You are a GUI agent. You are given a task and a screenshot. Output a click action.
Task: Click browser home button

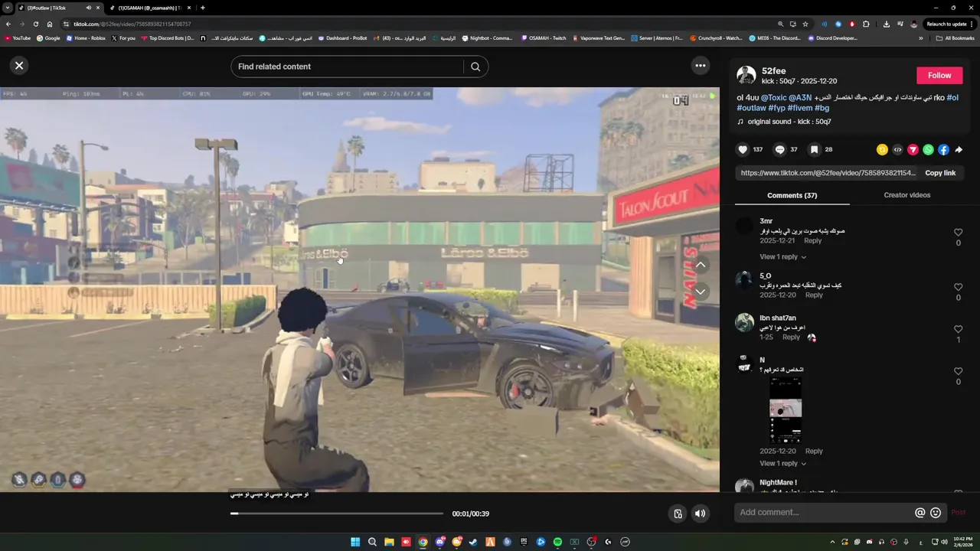[50, 24]
